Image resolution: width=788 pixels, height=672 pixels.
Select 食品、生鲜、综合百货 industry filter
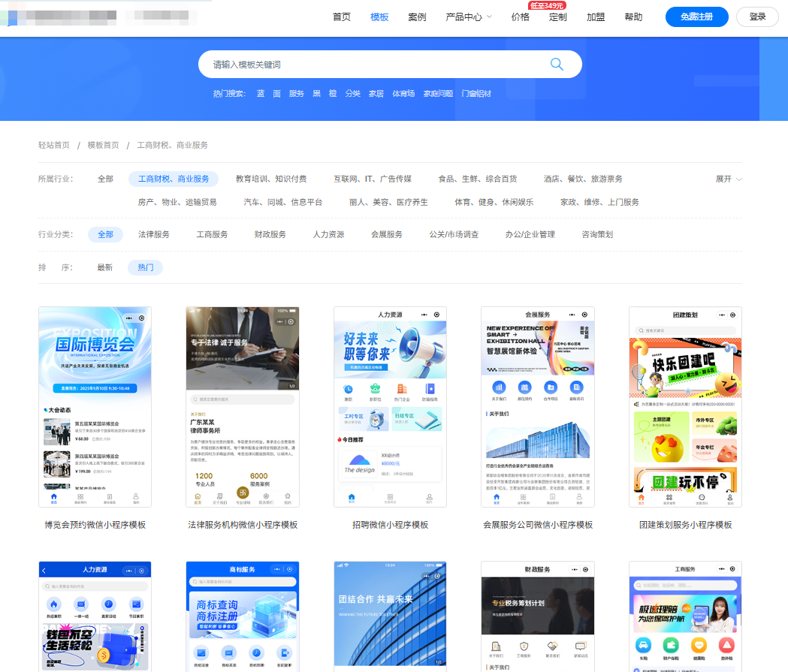478,179
